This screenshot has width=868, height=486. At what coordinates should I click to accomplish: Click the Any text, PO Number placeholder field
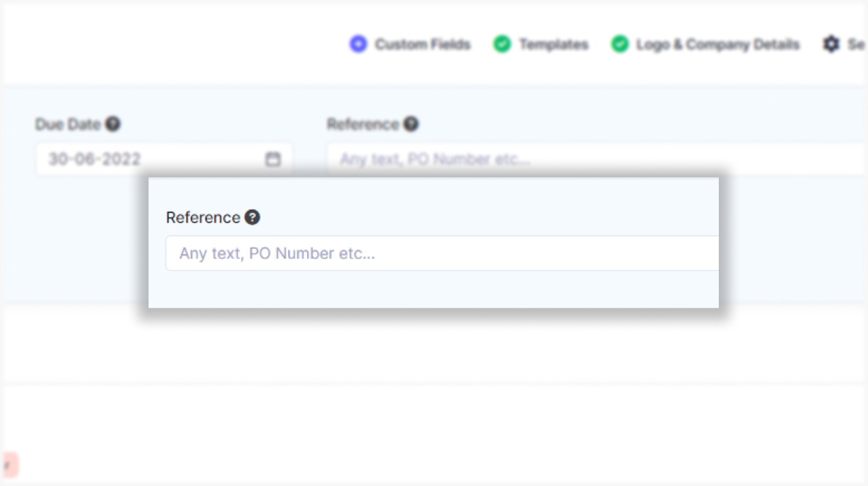point(441,253)
